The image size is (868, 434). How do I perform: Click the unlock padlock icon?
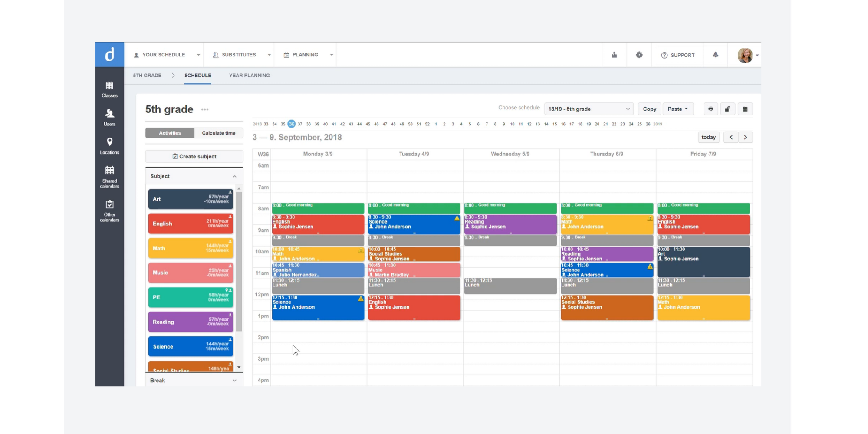click(727, 109)
